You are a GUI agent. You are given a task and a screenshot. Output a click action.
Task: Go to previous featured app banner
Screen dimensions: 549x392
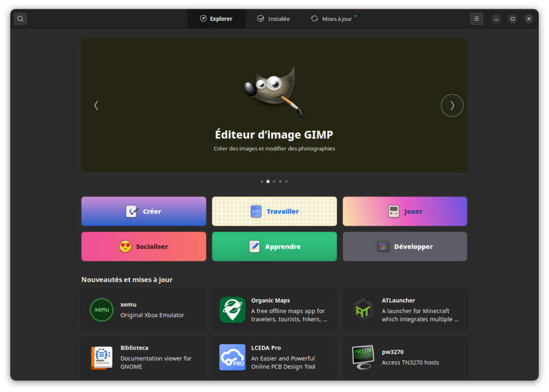click(x=97, y=106)
